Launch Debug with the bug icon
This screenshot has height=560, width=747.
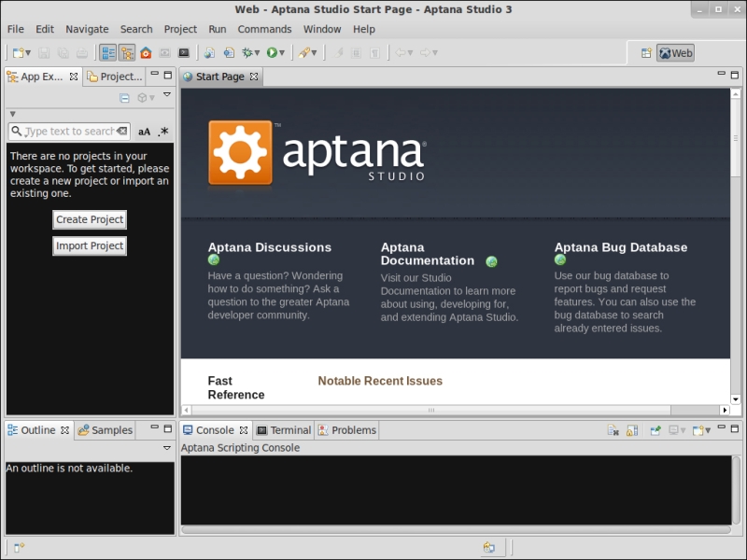[x=247, y=53]
